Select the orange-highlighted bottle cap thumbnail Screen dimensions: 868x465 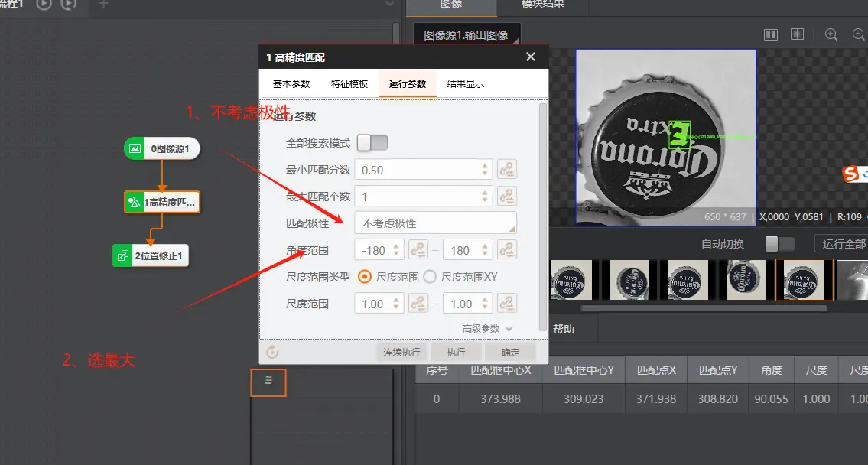[x=805, y=280]
